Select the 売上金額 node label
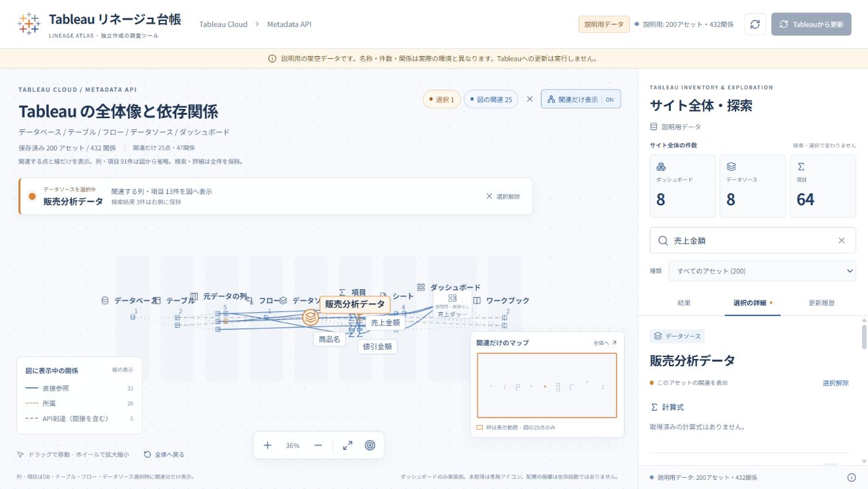868x489 pixels. point(385,323)
